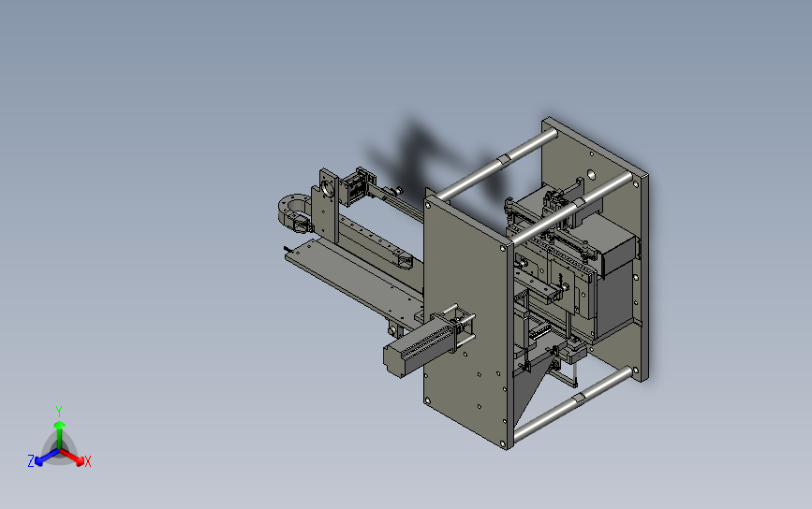Select the bottom silver guide rod
812x509 pixels.
573,403
